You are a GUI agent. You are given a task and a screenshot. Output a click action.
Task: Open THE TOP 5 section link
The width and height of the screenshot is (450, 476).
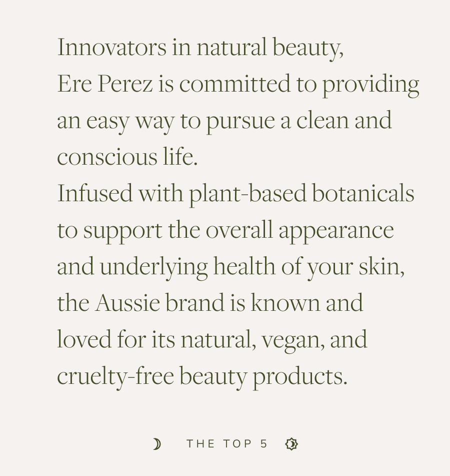pyautogui.click(x=227, y=444)
